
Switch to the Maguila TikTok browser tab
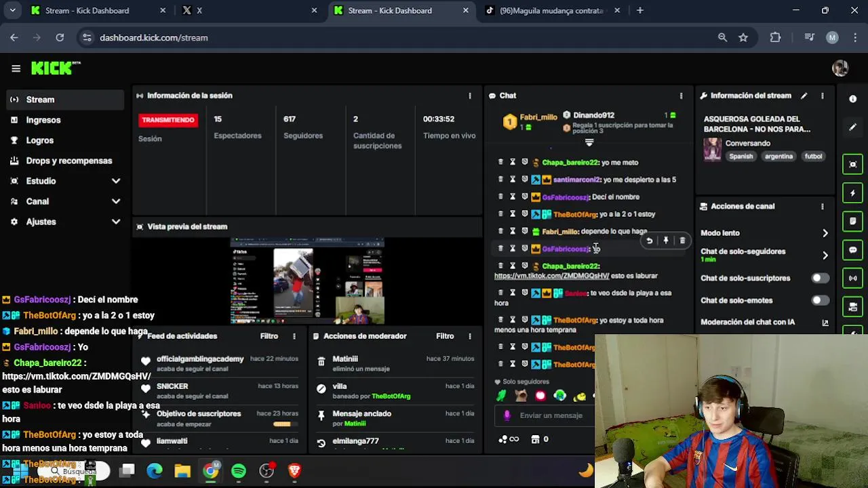(552, 11)
